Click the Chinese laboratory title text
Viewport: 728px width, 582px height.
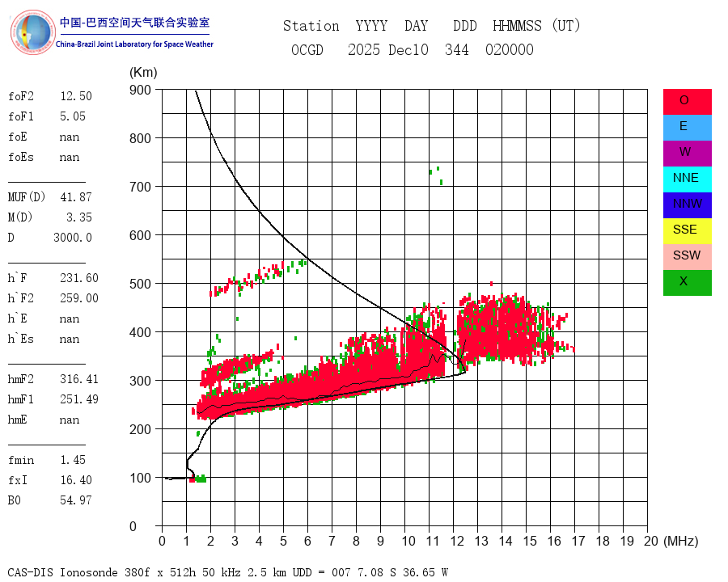[134, 23]
